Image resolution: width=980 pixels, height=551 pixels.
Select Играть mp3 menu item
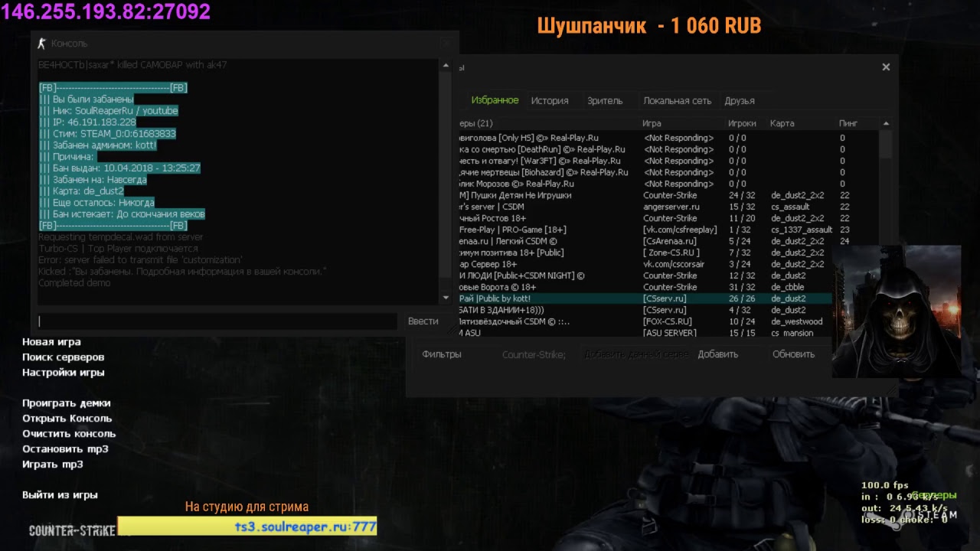pyautogui.click(x=52, y=465)
